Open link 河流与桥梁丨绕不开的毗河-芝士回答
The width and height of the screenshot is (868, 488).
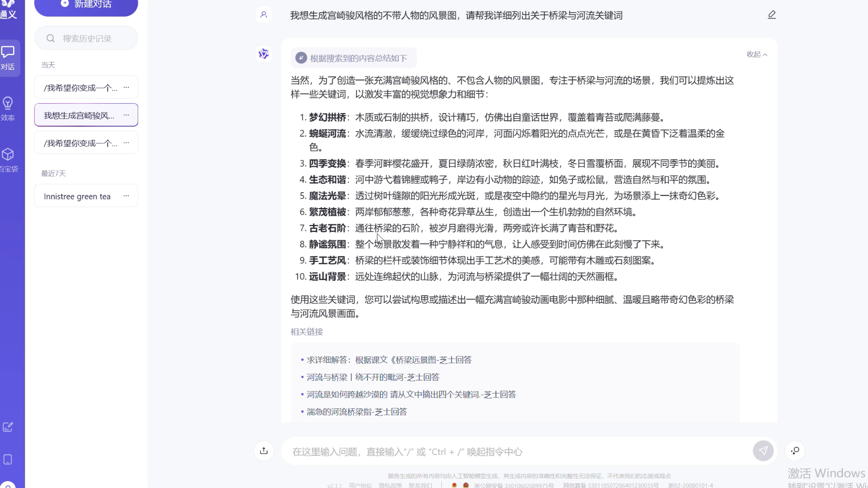tap(373, 377)
